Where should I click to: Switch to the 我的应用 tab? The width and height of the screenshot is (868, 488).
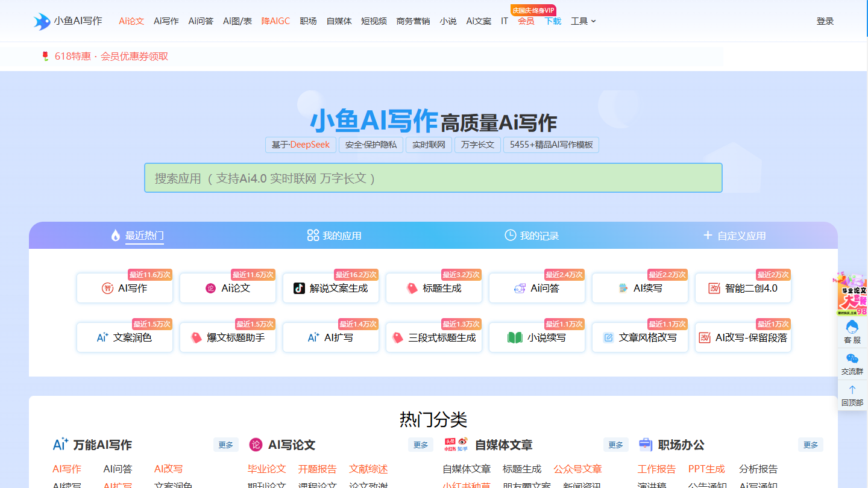click(x=335, y=236)
